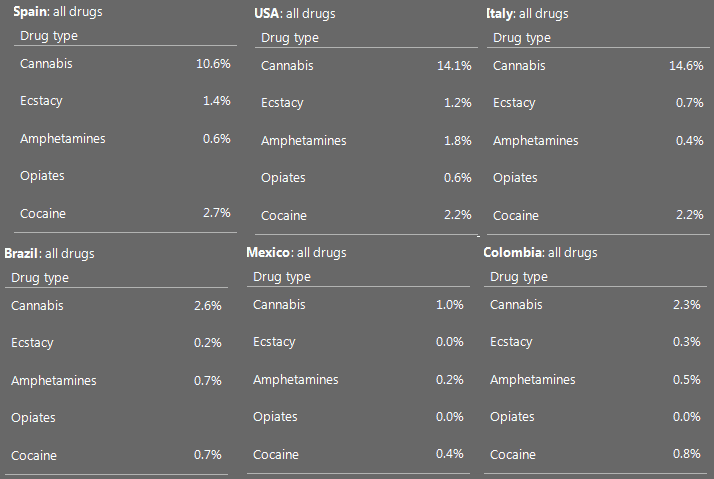Select Mexico's Ecstacy value 0.0%
The width and height of the screenshot is (714, 479).
449,342
